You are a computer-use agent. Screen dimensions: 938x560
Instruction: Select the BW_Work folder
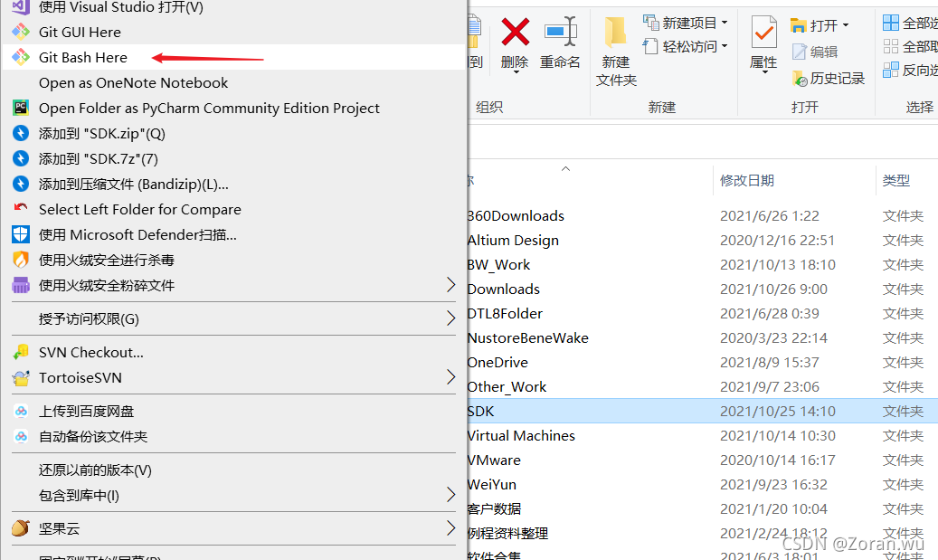pos(499,264)
